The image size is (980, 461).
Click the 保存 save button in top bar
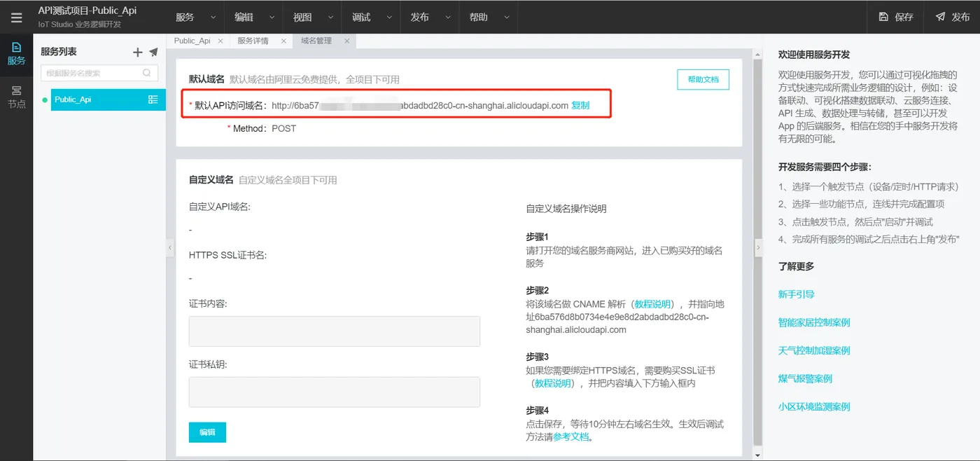pyautogui.click(x=896, y=17)
